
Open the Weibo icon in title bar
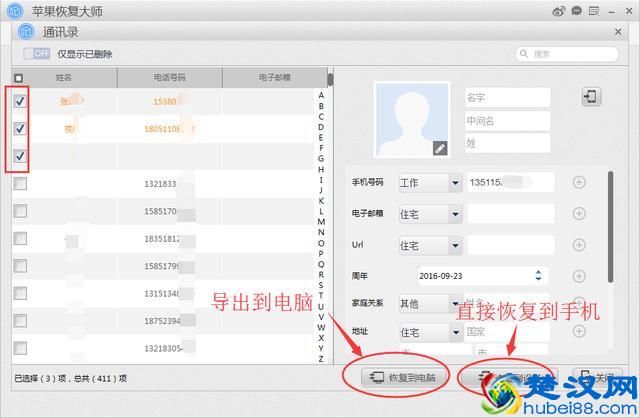click(559, 11)
